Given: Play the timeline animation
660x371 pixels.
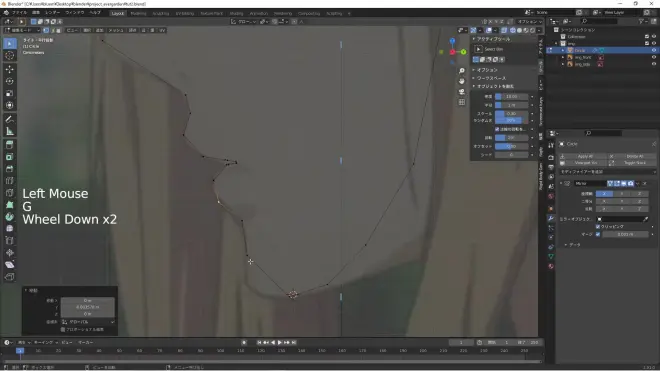Looking at the screenshot, I should click(279, 342).
